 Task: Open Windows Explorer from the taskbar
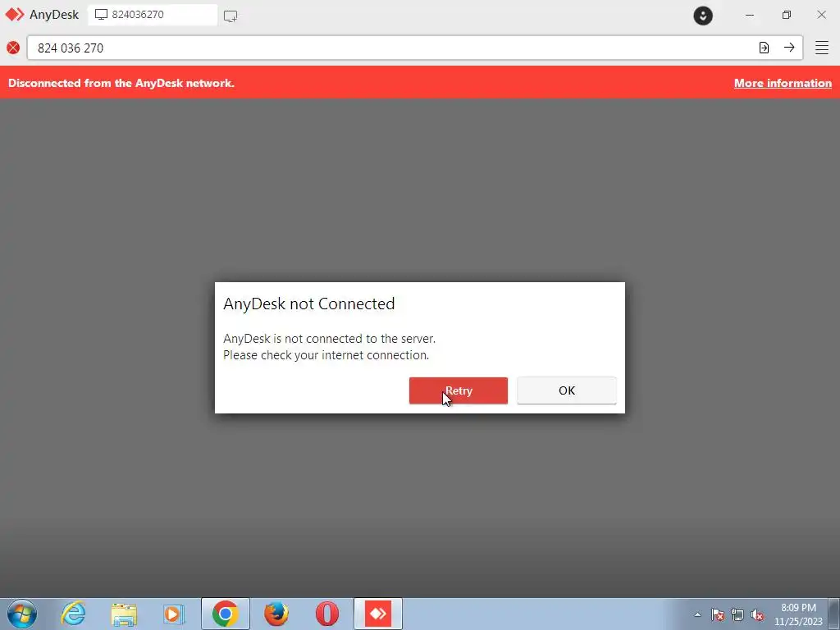point(124,614)
